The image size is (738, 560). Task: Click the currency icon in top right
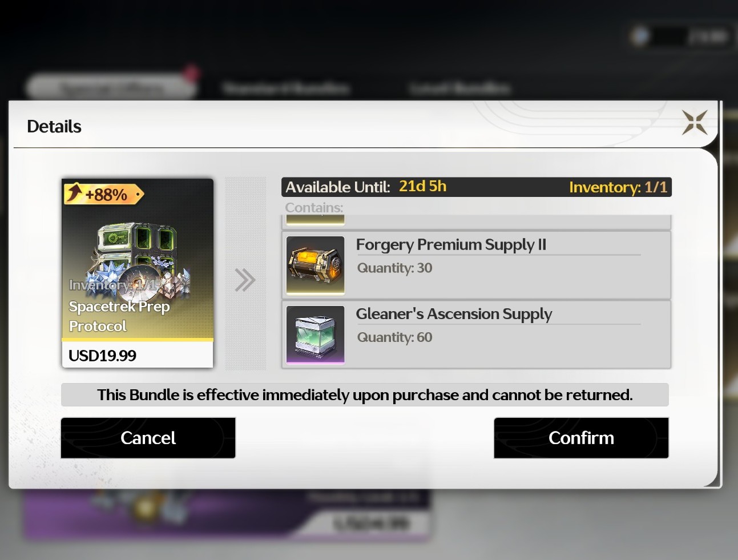pos(640,37)
